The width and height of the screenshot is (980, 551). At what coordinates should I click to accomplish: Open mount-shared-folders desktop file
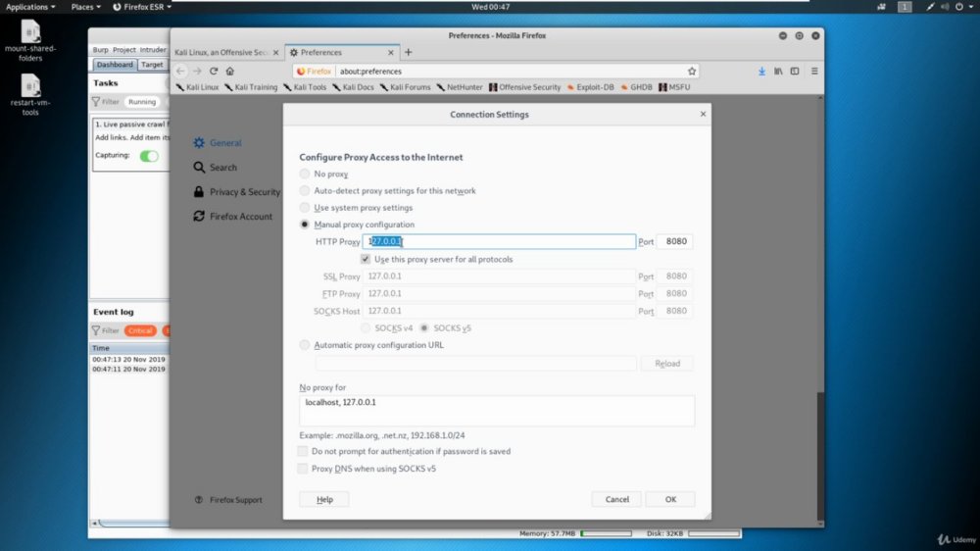coord(30,40)
